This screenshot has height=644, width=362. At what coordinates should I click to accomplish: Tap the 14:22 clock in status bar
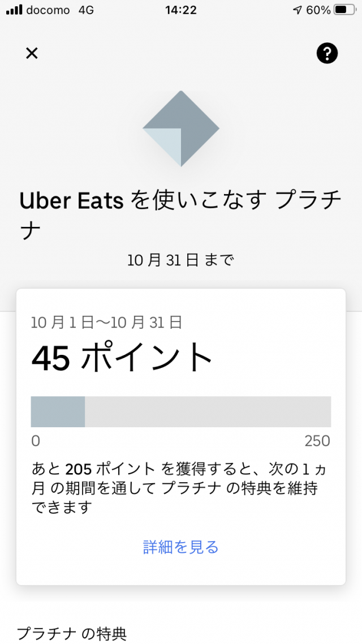pyautogui.click(x=181, y=10)
